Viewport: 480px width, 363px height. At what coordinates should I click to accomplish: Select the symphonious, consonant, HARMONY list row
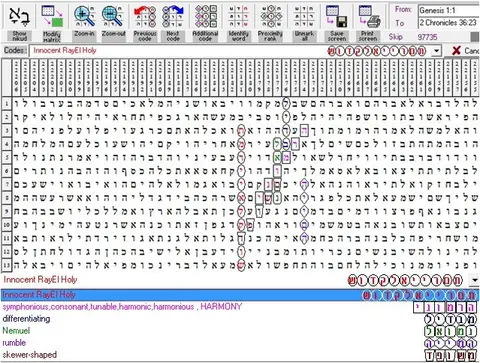pyautogui.click(x=240, y=307)
